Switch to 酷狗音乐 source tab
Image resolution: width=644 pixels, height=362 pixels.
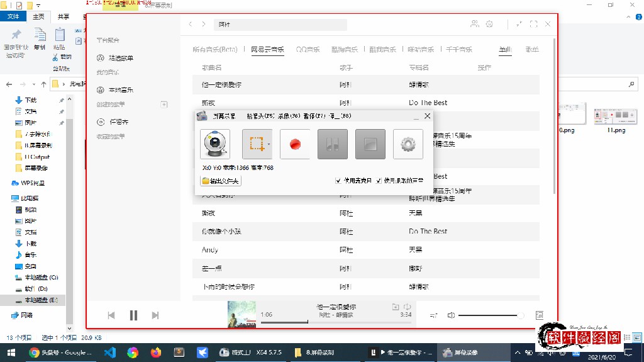tap(345, 49)
